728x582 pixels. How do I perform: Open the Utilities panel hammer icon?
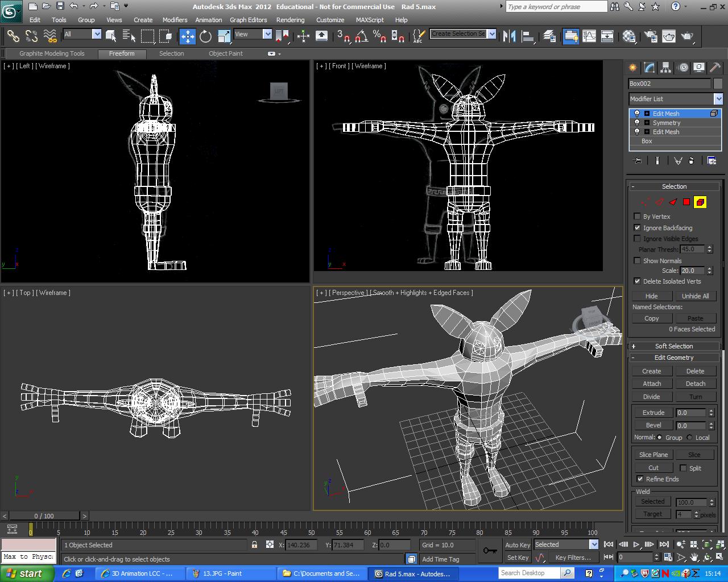715,68
